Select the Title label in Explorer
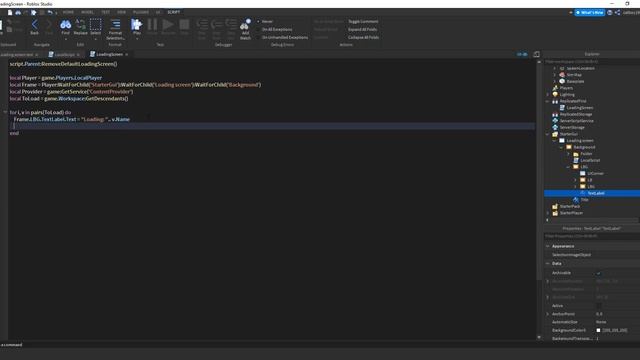 point(584,200)
